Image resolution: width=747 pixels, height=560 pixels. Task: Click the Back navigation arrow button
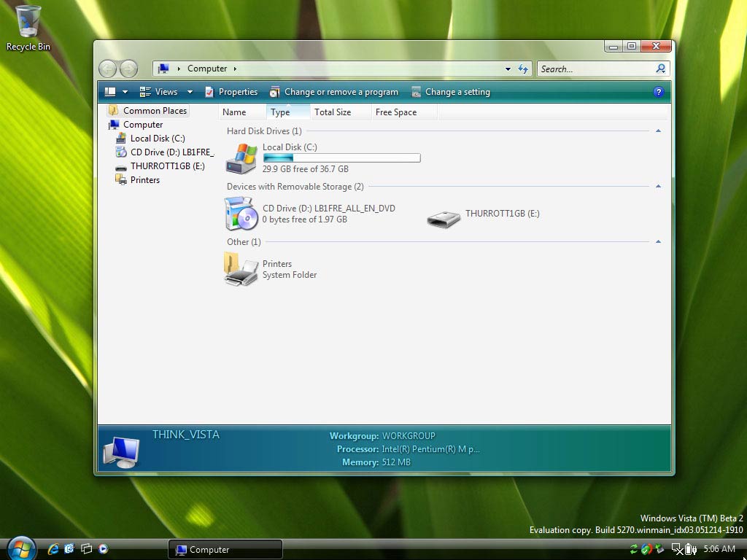click(x=108, y=69)
